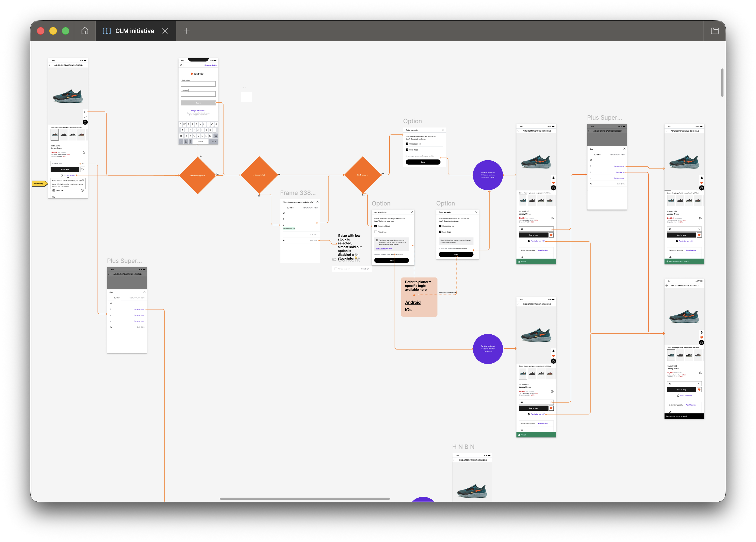Close Set a reminder dialog with 'Nice! Notifications are on'

click(x=476, y=212)
